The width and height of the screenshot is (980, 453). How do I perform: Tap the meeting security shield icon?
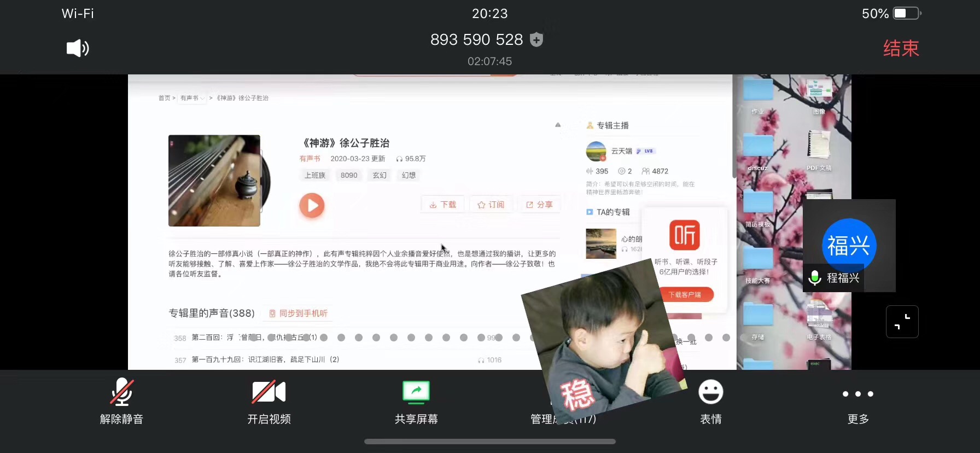[x=537, y=39]
